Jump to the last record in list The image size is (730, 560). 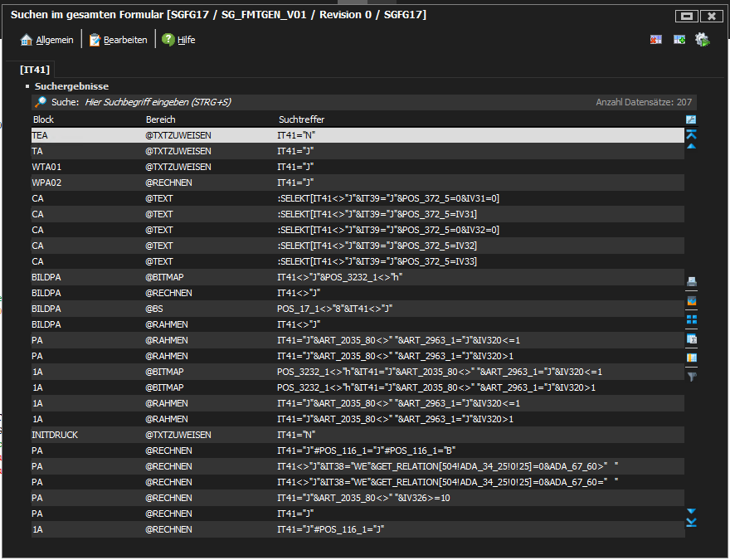691,523
